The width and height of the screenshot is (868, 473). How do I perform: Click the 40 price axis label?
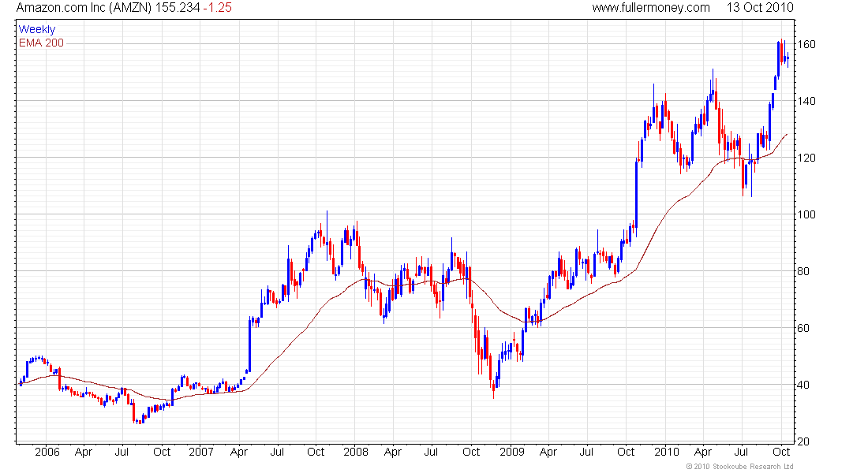pos(803,385)
